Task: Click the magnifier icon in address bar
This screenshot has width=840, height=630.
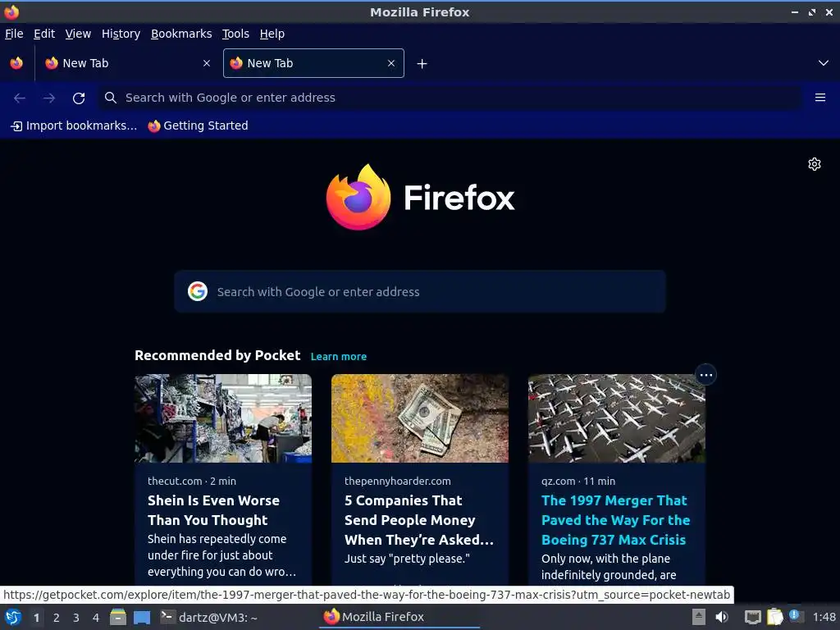Action: (111, 98)
